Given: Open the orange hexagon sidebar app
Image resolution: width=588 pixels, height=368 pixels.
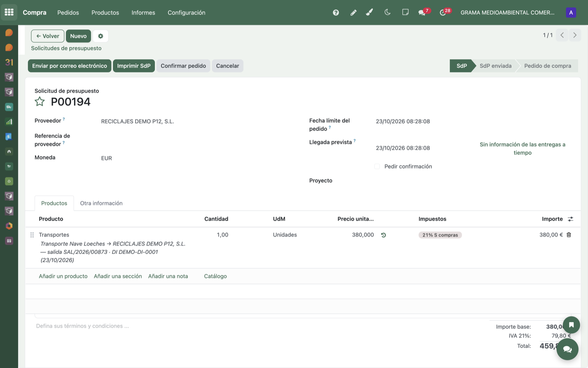Looking at the screenshot, I should pos(9,226).
